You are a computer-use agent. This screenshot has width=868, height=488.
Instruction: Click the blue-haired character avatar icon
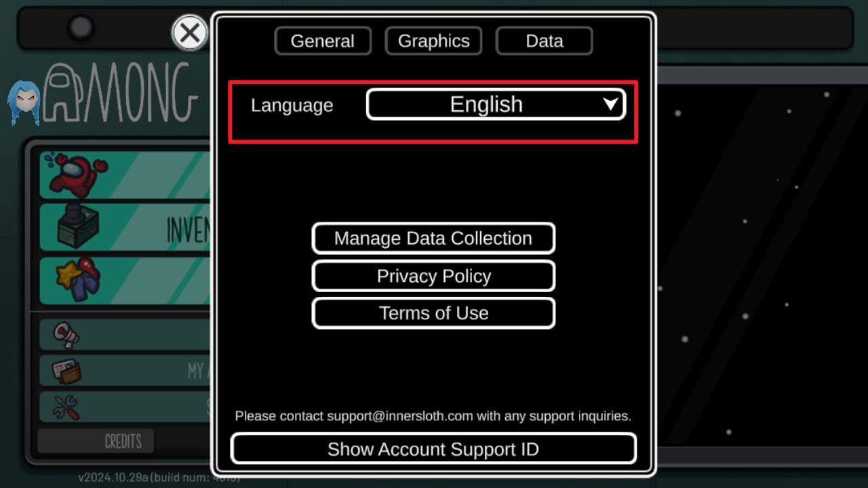point(24,102)
